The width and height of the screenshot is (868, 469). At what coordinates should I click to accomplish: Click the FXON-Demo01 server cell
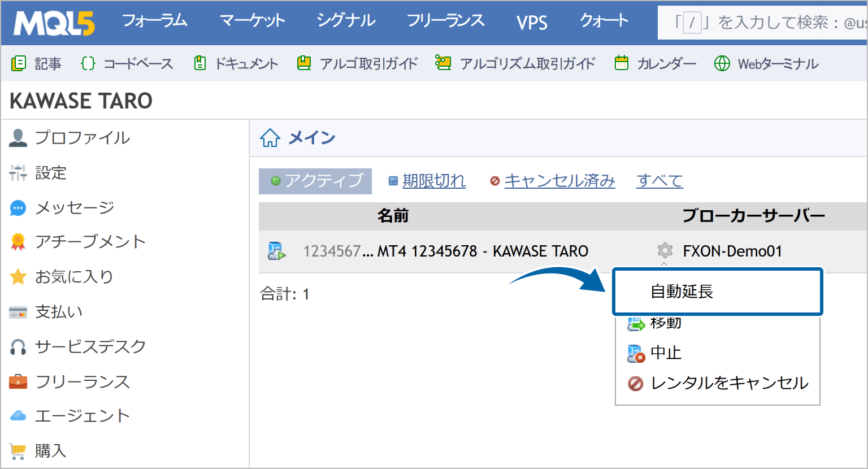732,251
